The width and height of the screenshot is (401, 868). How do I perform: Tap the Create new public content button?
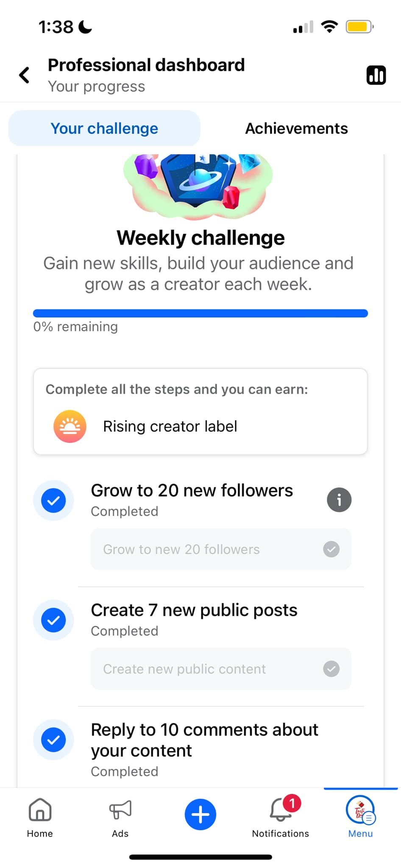tap(221, 669)
